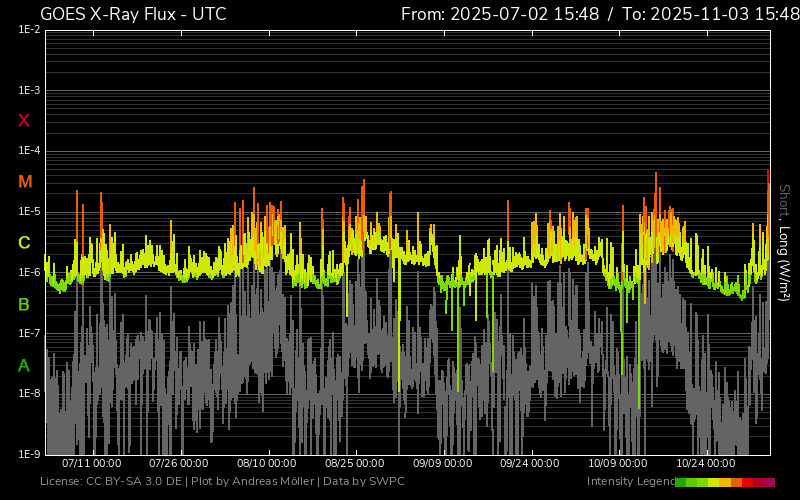Click the 07/11 00:00 date tick
This screenshot has height=500, width=800.
pyautogui.click(x=92, y=464)
